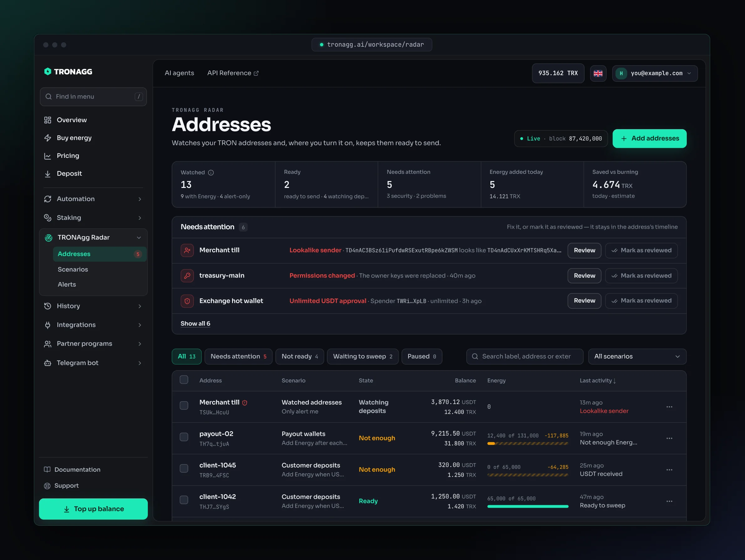Click the Top up balance button
The height and width of the screenshot is (560, 745).
(x=93, y=509)
